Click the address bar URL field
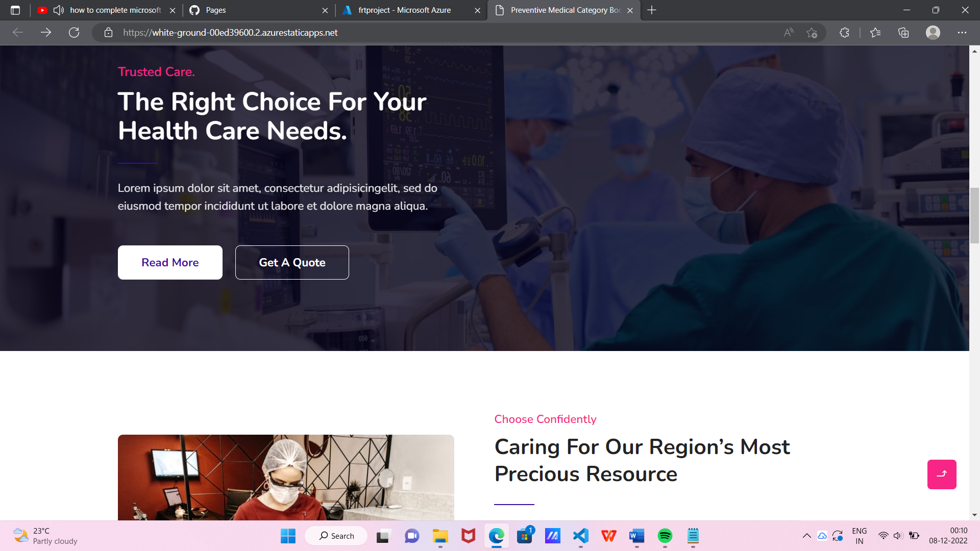 click(449, 33)
